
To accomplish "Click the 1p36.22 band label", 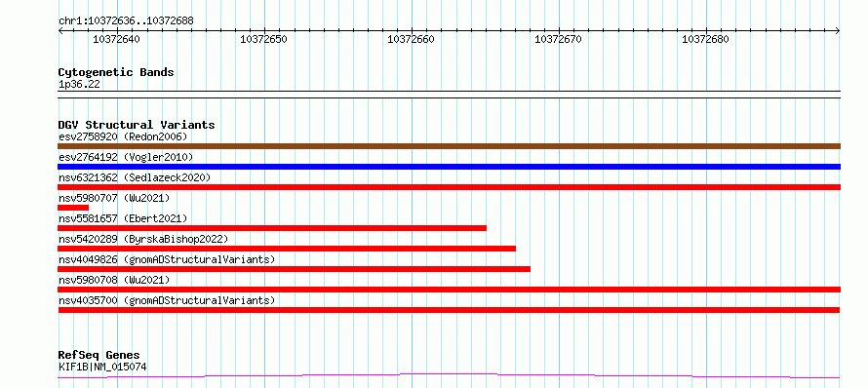I will (x=79, y=84).
